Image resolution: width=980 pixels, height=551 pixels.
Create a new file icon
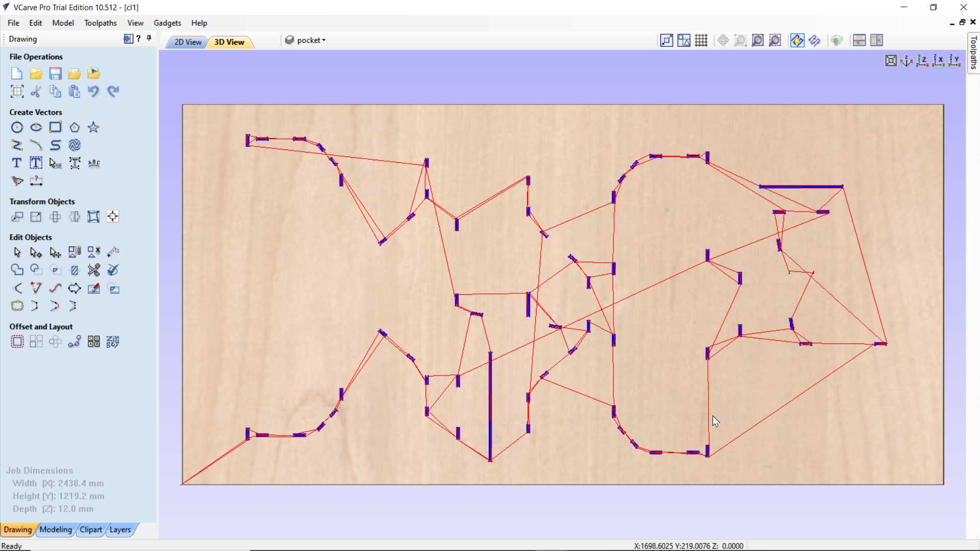tap(17, 73)
